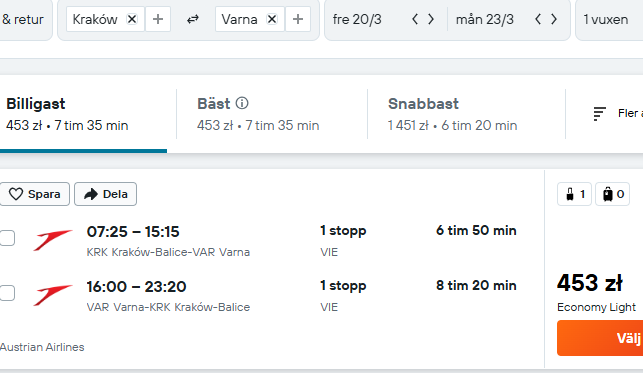Screen dimensions: 643x373
Task: Check the 07:25 – 15:15 outbound flight box
Action: pyautogui.click(x=7, y=238)
